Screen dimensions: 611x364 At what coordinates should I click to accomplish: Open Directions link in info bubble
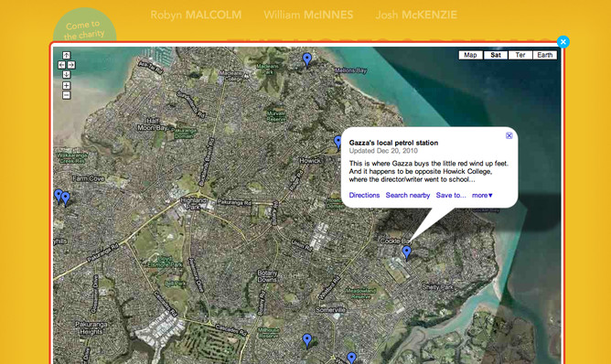tap(364, 195)
